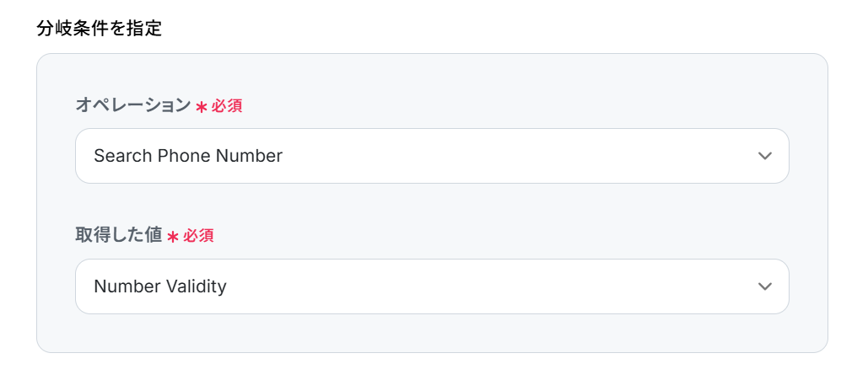868x380 pixels.
Task: Click the red asterisk beside 取得した値
Action: 173,238
